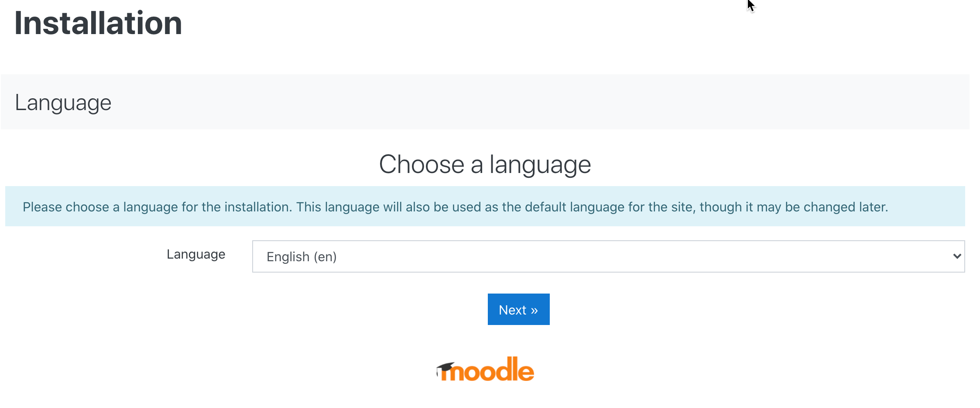Click the Next » button
The height and width of the screenshot is (408, 980).
click(518, 309)
